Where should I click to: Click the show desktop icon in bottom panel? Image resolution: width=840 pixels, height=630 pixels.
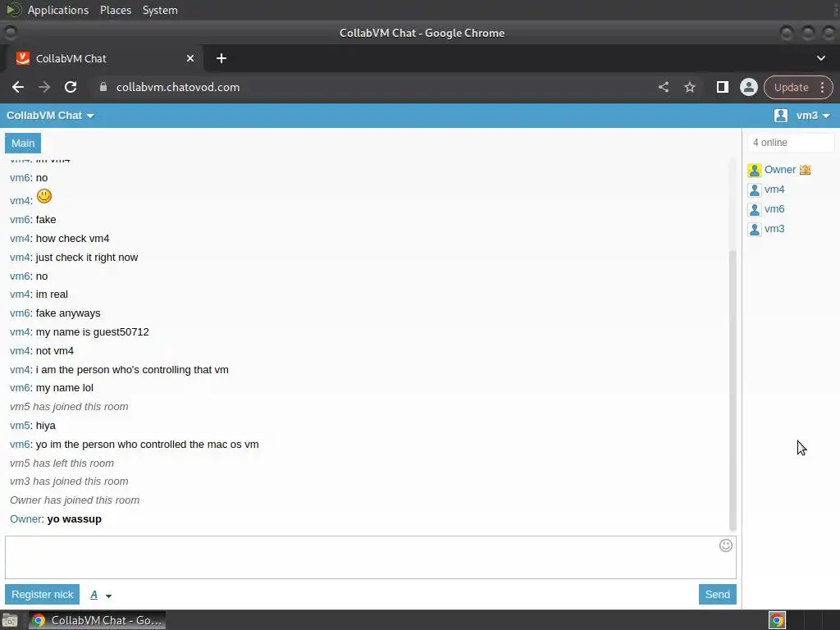(10, 620)
